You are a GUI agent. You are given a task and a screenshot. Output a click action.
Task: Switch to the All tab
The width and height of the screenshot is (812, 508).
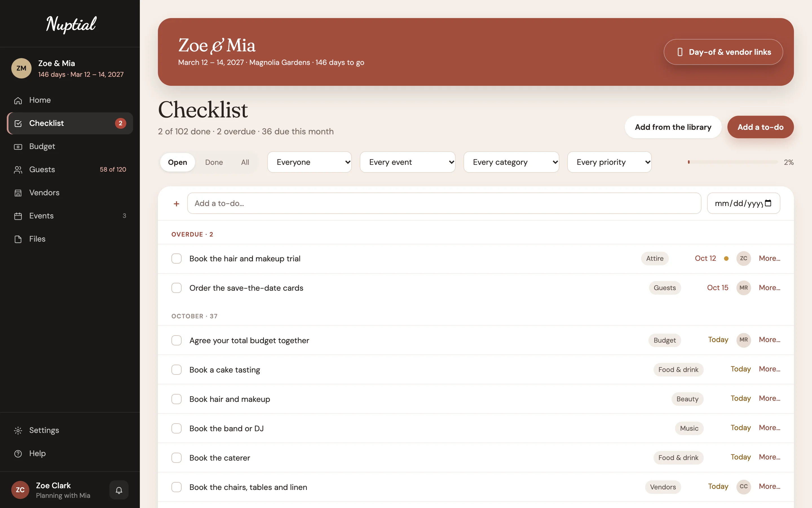[x=245, y=162]
